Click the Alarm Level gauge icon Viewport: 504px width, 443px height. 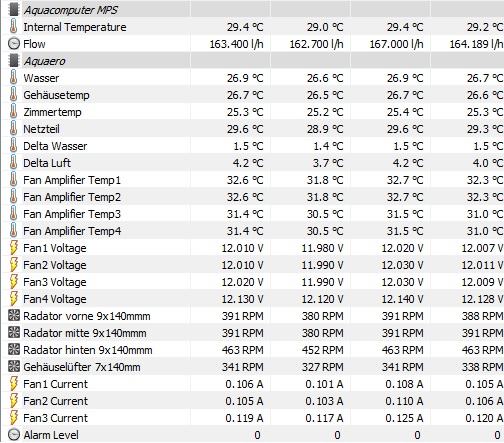[x=14, y=435]
